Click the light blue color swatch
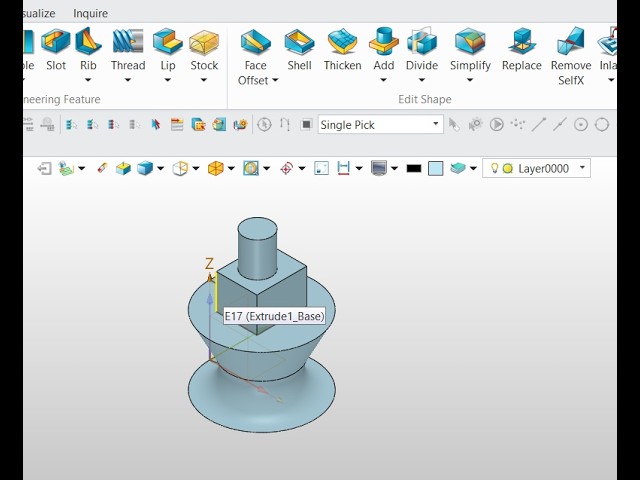The height and width of the screenshot is (480, 640). 436,168
